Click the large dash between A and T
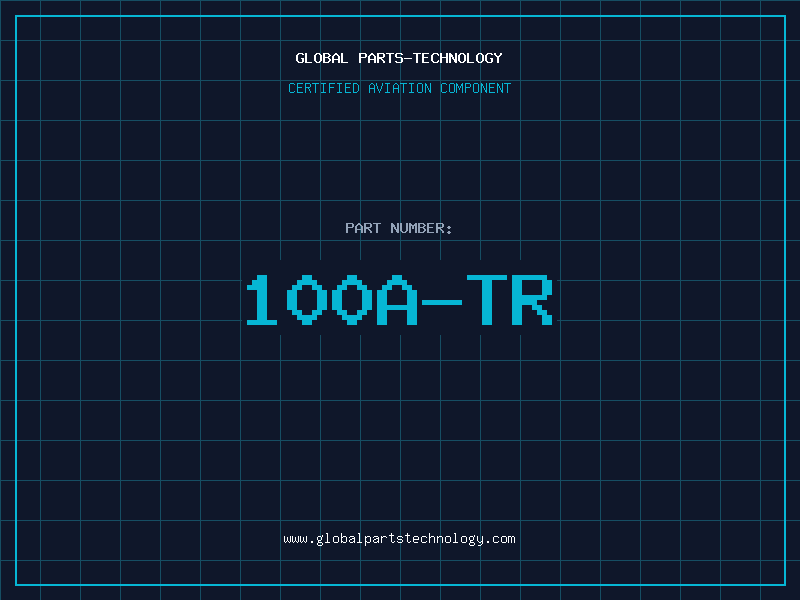The width and height of the screenshot is (800, 600). (442, 303)
